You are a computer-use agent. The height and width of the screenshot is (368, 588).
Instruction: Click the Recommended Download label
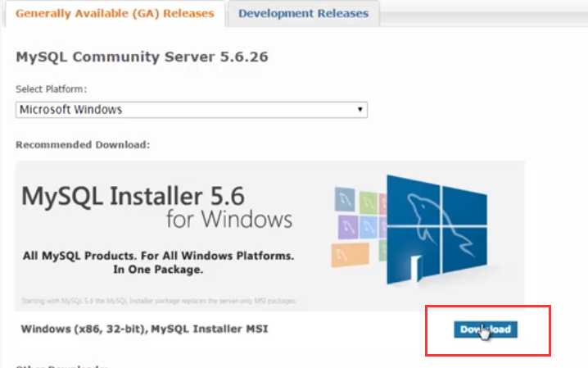click(x=83, y=145)
